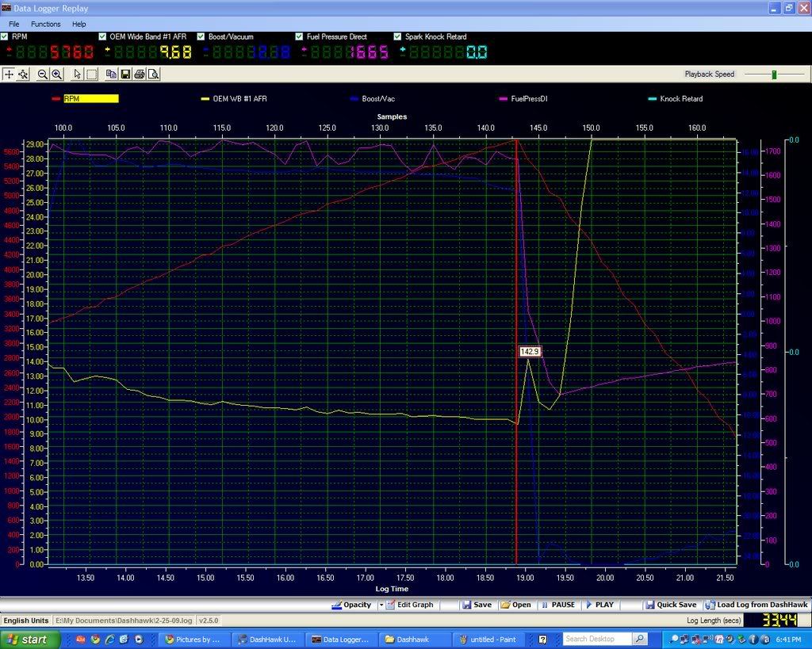Screen dimensions: 812x649
Task: Click the log file path in status bar
Action: pyautogui.click(x=123, y=620)
